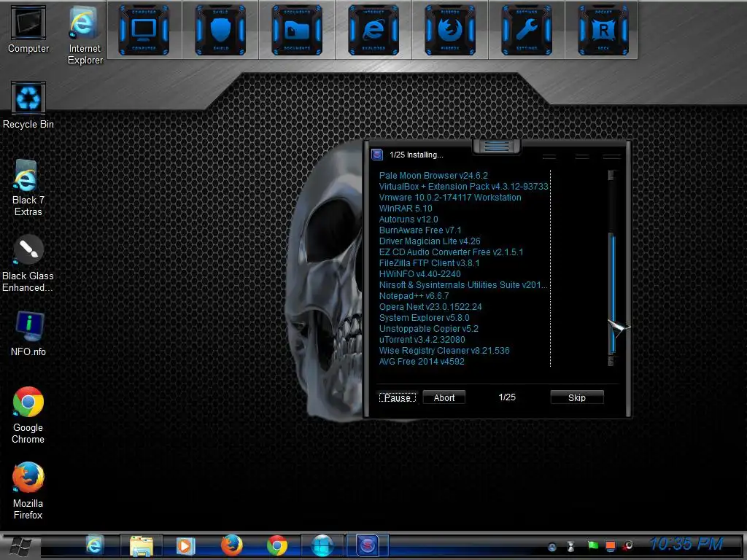
Task: Launch Google Chrome from desktop icon
Action: [28, 415]
